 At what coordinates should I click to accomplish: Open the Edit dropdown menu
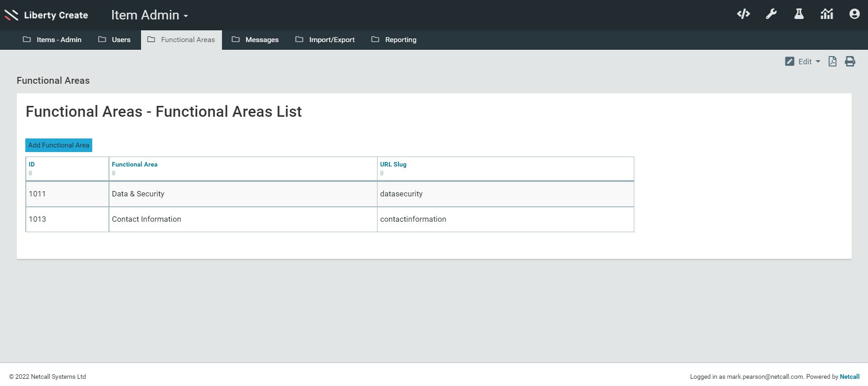coord(803,62)
